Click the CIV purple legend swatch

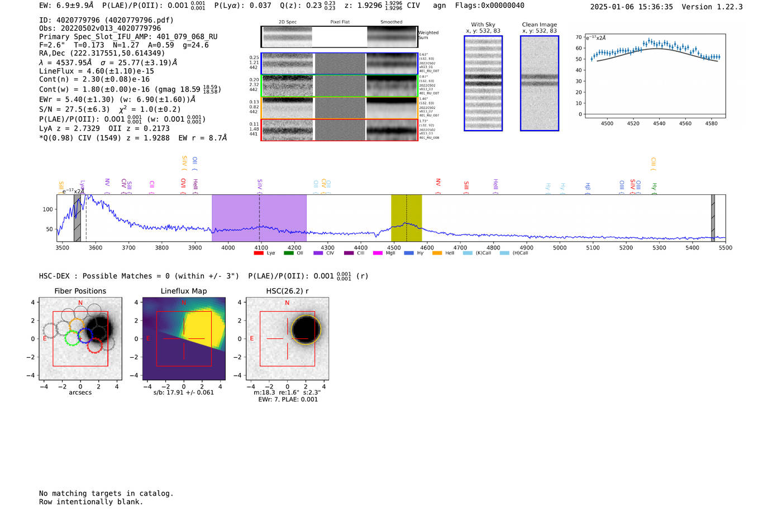[318, 253]
